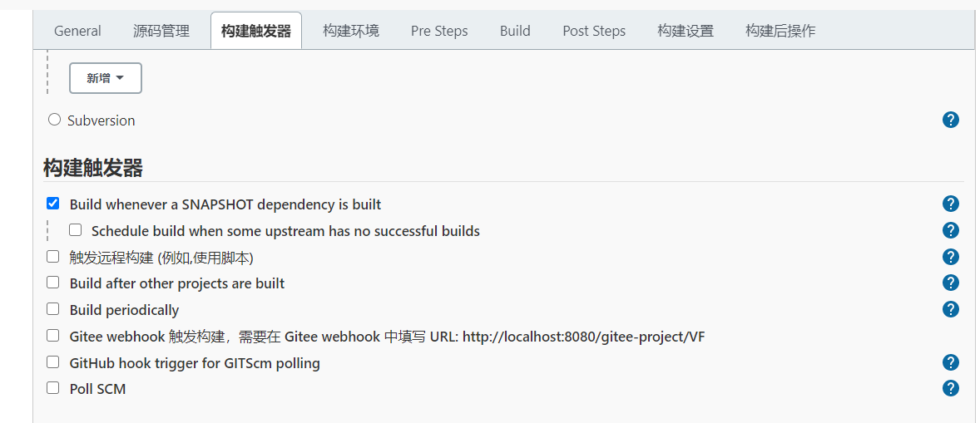This screenshot has width=980, height=423.
Task: Show help for Build periodically
Action: click(x=951, y=309)
